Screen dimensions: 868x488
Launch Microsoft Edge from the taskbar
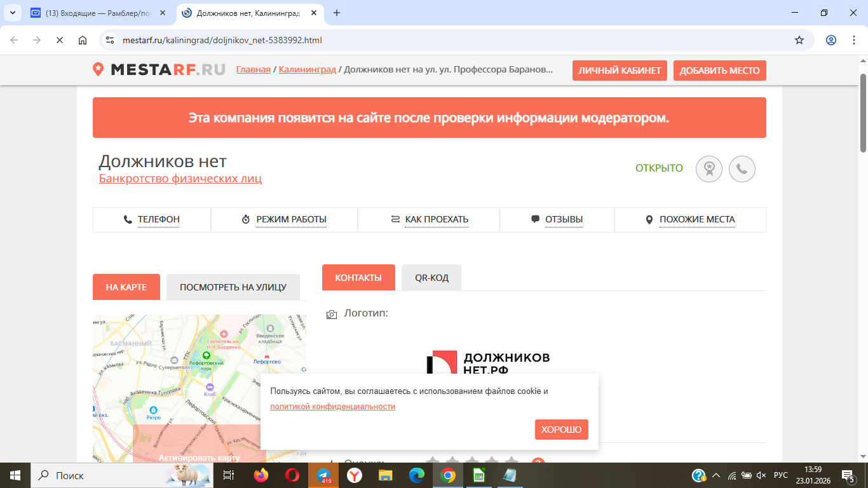pos(417,475)
